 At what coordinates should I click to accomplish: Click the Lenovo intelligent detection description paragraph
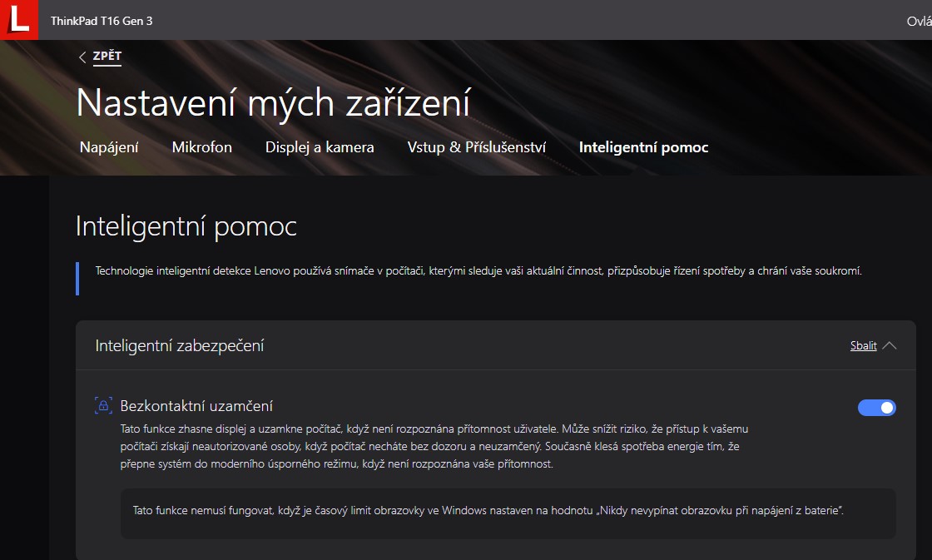pos(478,271)
